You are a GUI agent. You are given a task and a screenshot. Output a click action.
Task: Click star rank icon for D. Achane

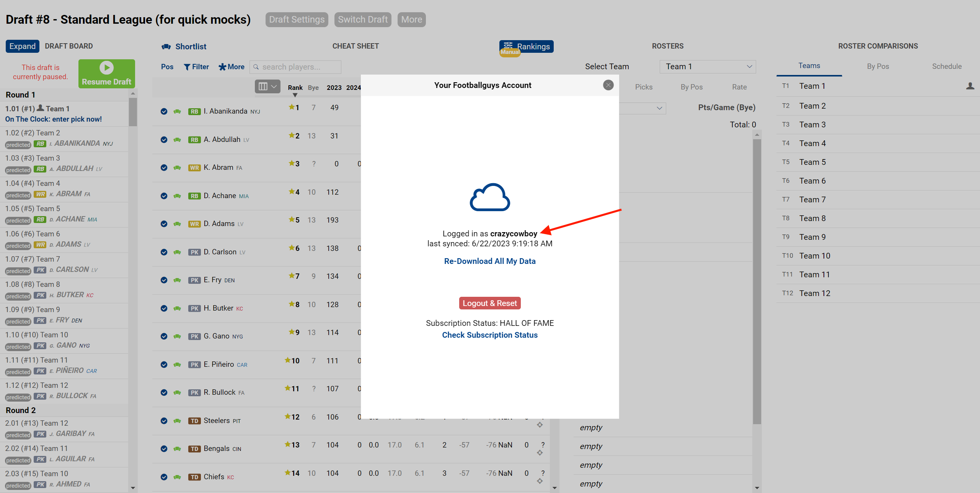(x=292, y=192)
